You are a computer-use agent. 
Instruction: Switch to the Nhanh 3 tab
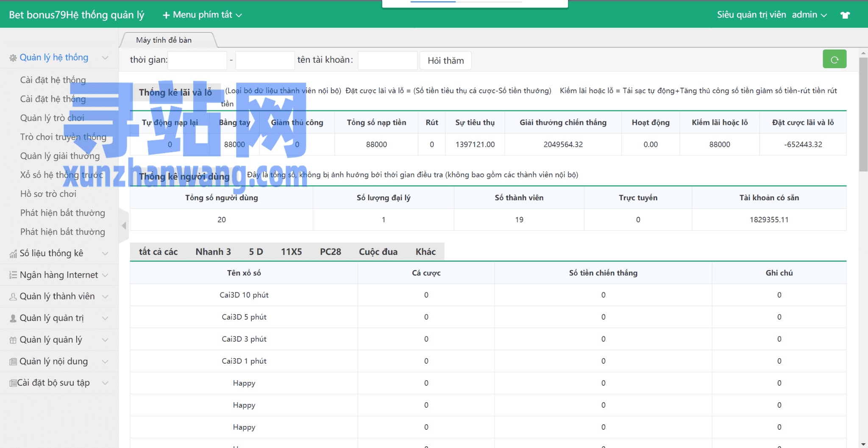[x=213, y=252]
